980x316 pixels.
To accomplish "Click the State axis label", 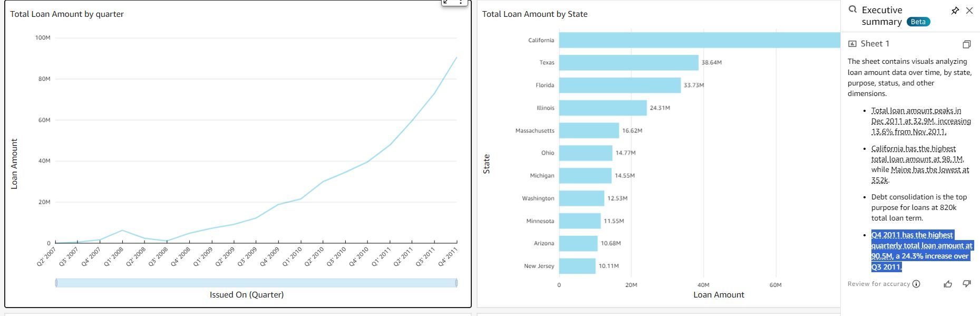I will click(487, 164).
